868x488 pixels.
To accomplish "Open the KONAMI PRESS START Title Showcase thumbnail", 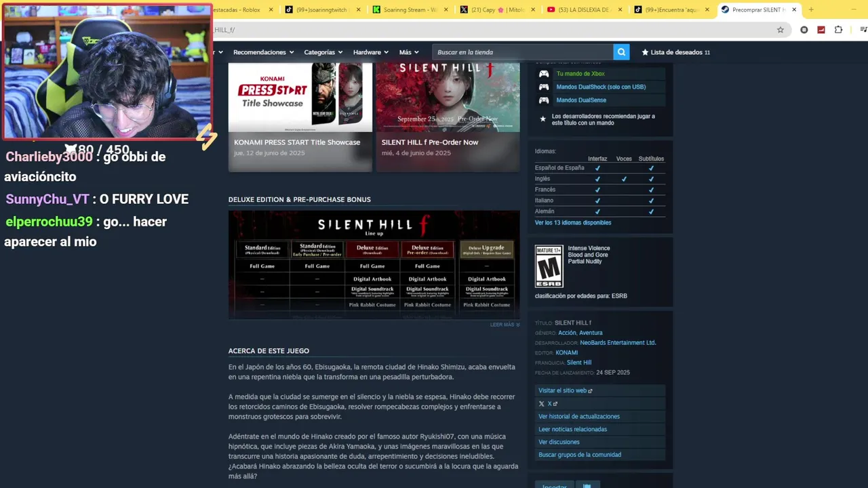I will (x=300, y=98).
